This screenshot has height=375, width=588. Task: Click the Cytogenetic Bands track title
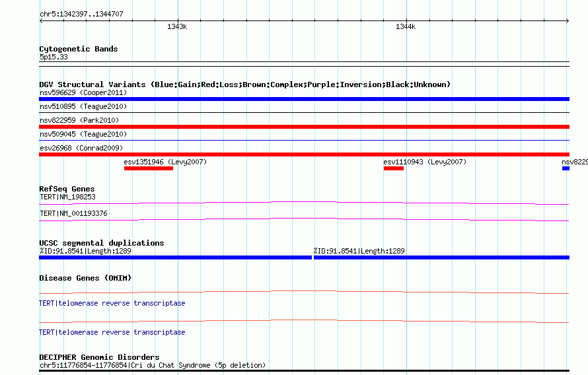tap(79, 49)
